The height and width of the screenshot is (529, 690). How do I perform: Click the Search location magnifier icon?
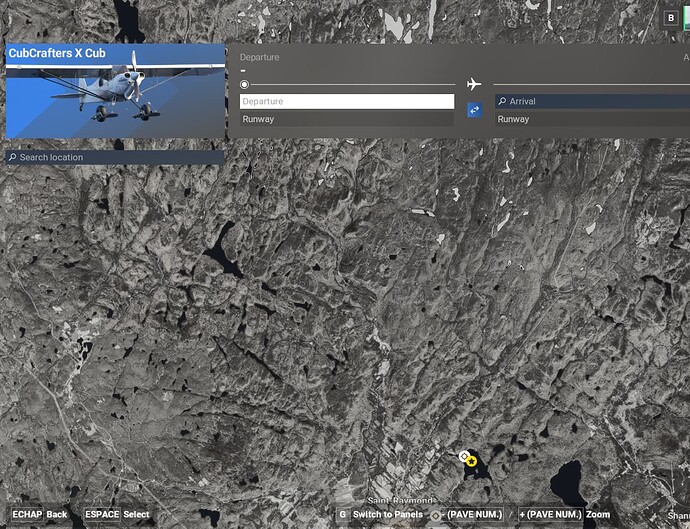pos(13,157)
